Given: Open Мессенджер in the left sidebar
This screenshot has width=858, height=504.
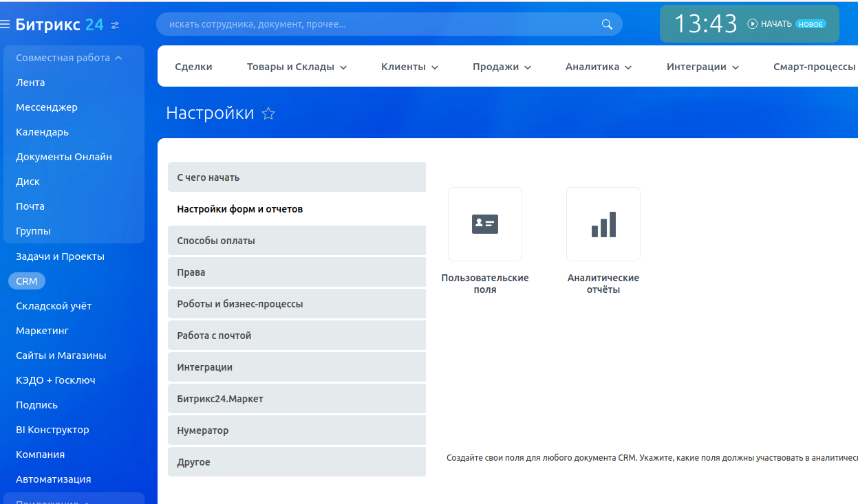Looking at the screenshot, I should [x=47, y=107].
